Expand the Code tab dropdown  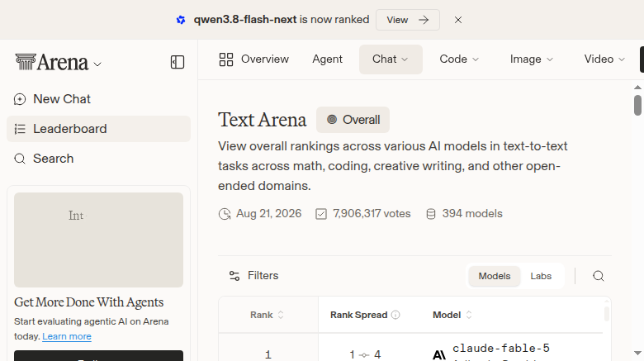[459, 59]
